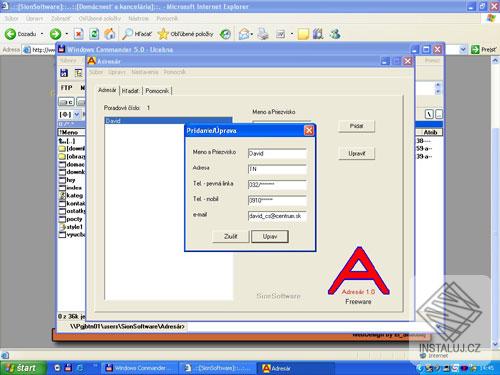
Task: Open the Pomocník menu in the Adresár menu bar
Action: (x=175, y=72)
